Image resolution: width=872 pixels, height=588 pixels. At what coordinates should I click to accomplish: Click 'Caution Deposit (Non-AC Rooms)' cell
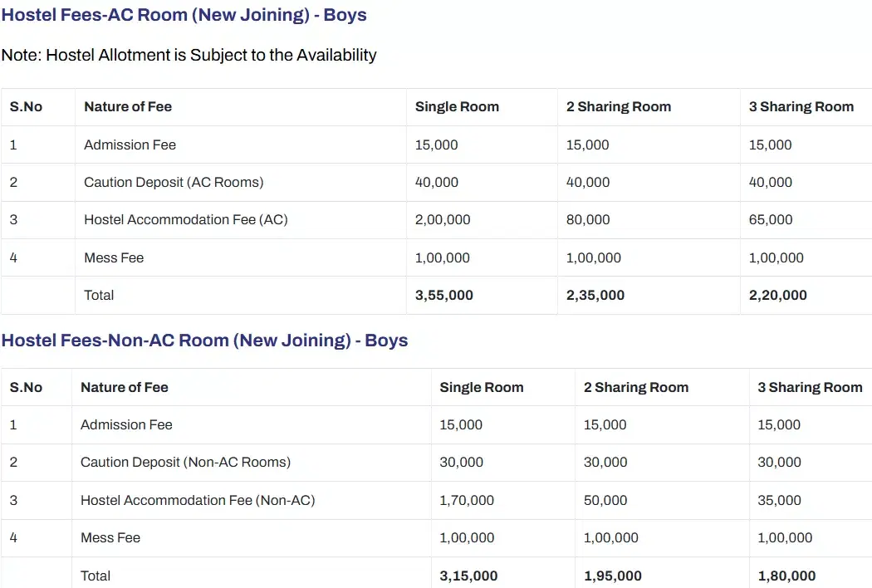click(185, 463)
